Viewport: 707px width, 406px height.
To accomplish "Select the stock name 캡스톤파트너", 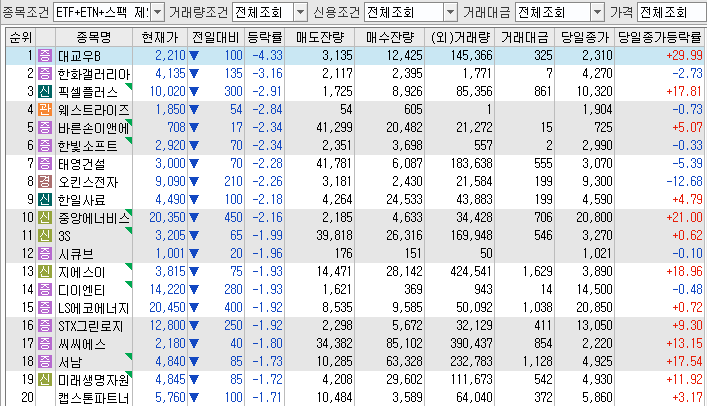I will [x=94, y=398].
